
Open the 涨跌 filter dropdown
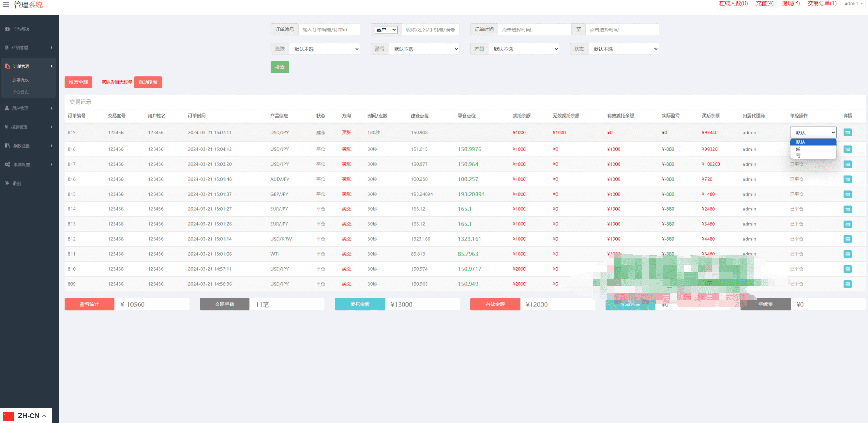[324, 49]
